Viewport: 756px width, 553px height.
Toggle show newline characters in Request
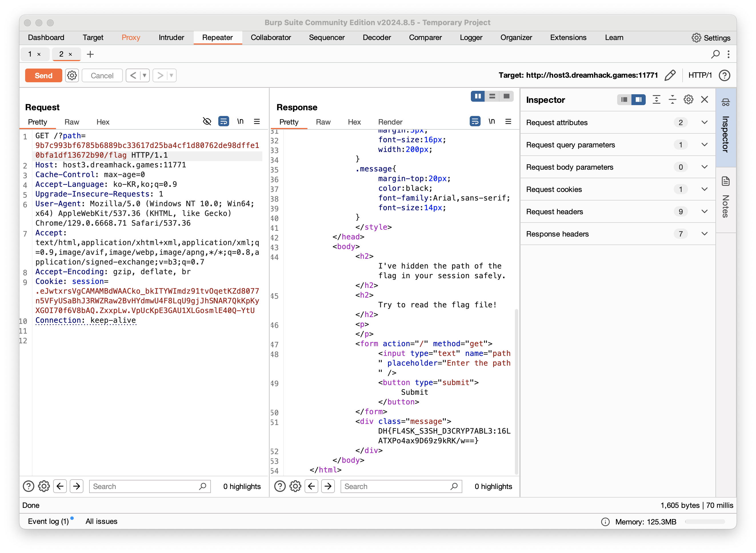(240, 121)
